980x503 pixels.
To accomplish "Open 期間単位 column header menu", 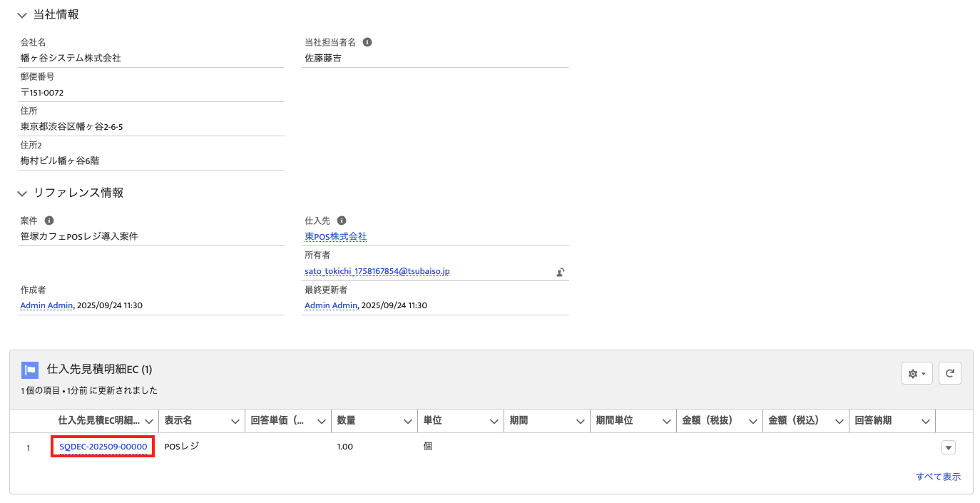I will click(667, 422).
